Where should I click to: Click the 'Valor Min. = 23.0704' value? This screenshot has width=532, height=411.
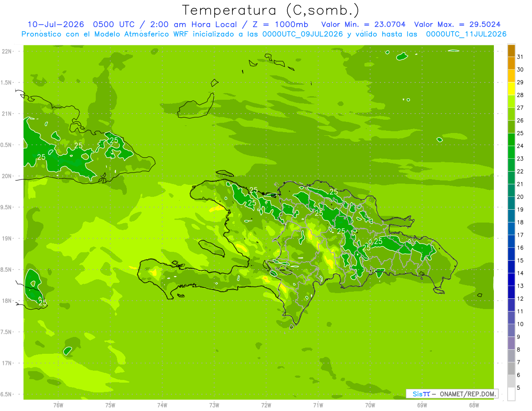point(363,25)
